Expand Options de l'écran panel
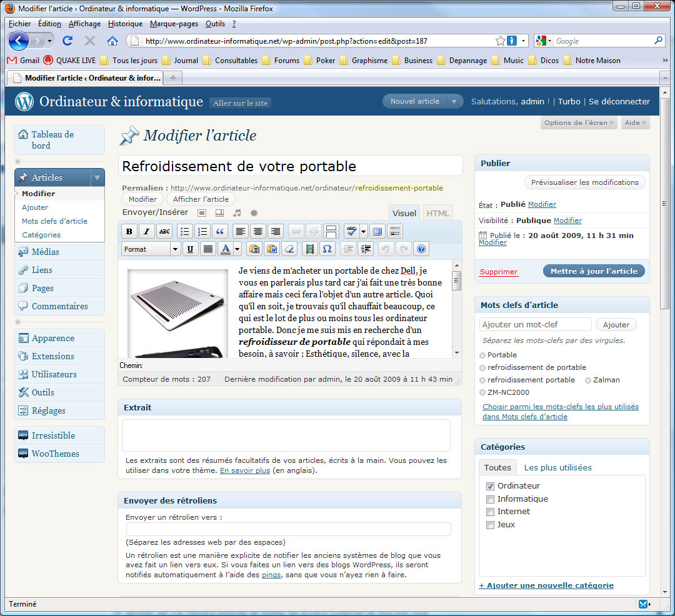Image resolution: width=675 pixels, height=616 pixels. (579, 122)
